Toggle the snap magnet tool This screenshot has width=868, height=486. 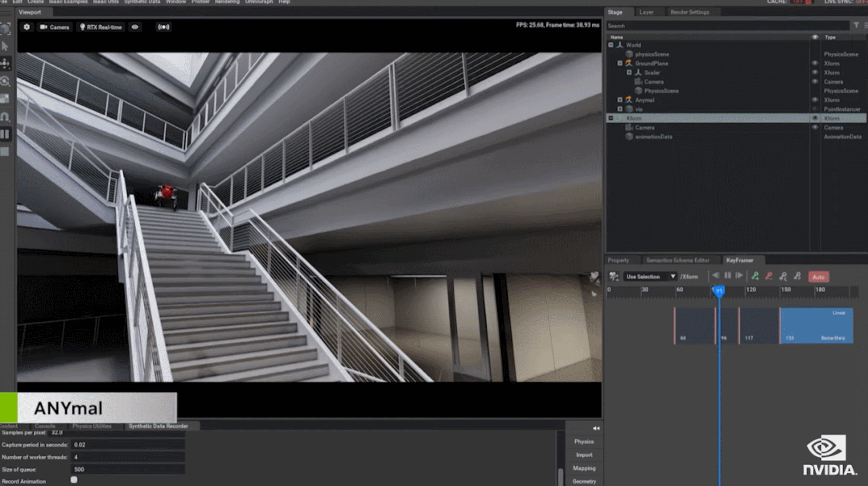pyautogui.click(x=6, y=116)
